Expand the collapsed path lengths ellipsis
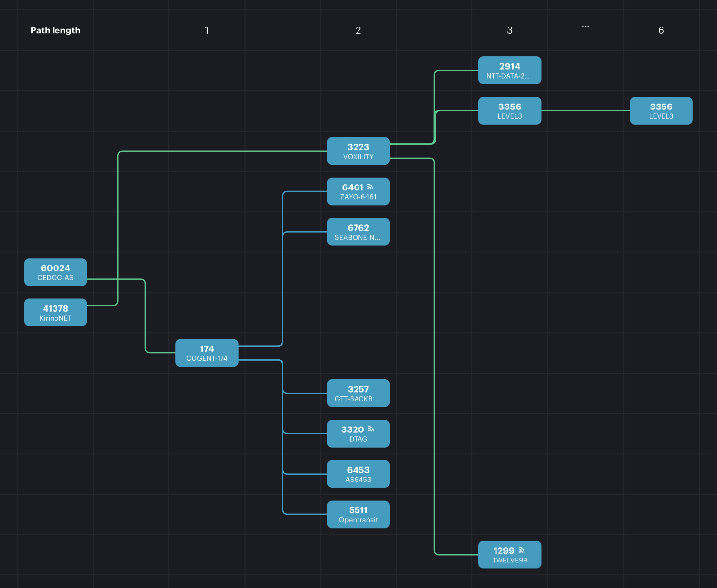This screenshot has width=717, height=588. (x=585, y=27)
